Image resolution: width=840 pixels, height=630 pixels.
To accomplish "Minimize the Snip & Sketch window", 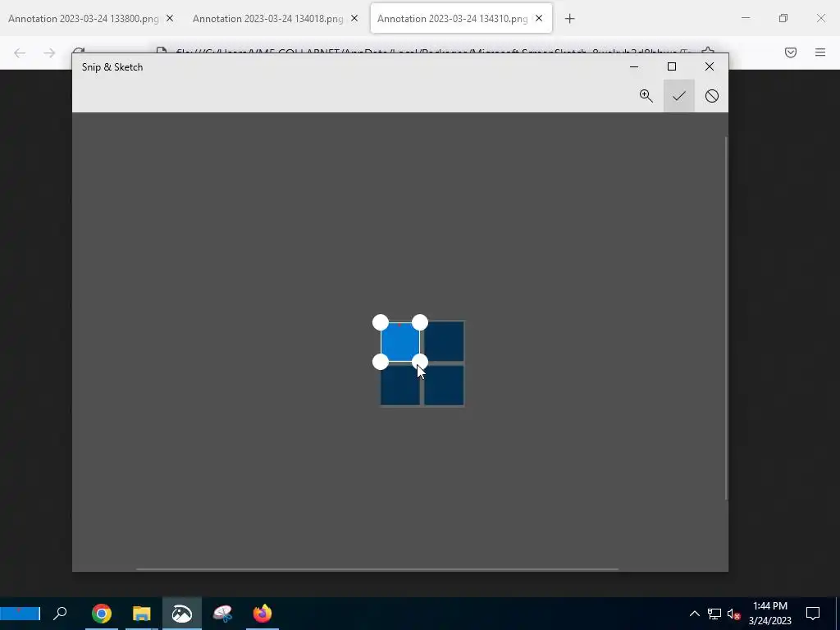I will [634, 67].
